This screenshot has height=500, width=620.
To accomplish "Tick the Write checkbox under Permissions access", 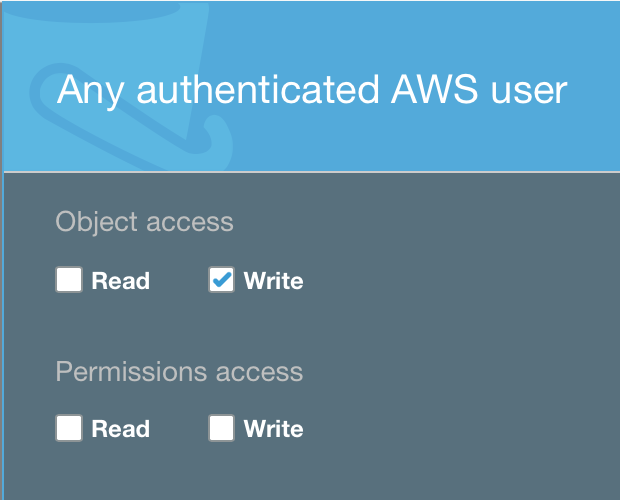I will (221, 428).
